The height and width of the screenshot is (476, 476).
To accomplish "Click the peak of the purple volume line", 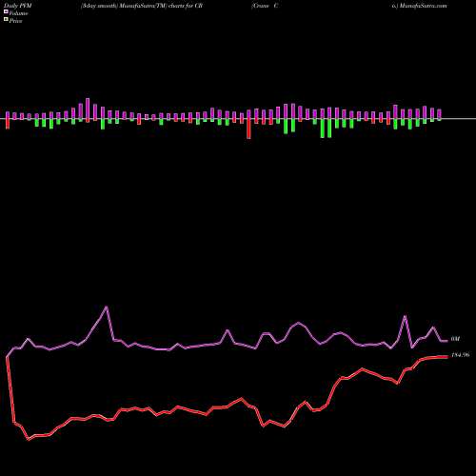I will (x=107, y=307).
